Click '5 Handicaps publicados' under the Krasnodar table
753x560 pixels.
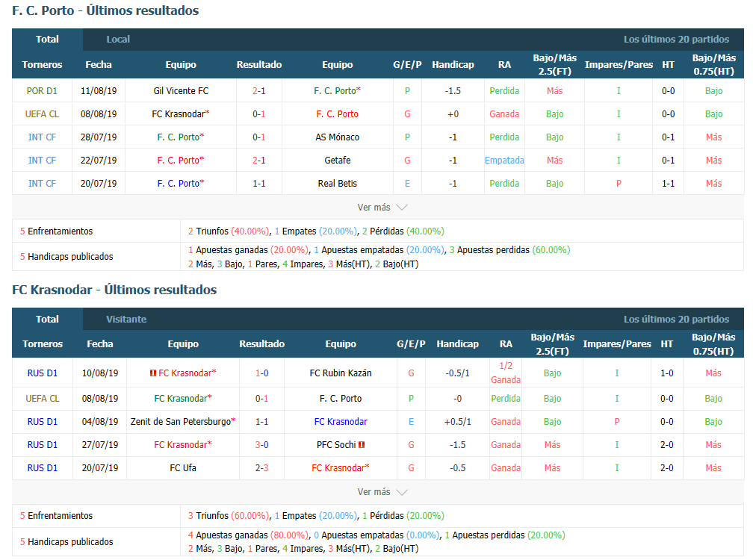tap(66, 542)
